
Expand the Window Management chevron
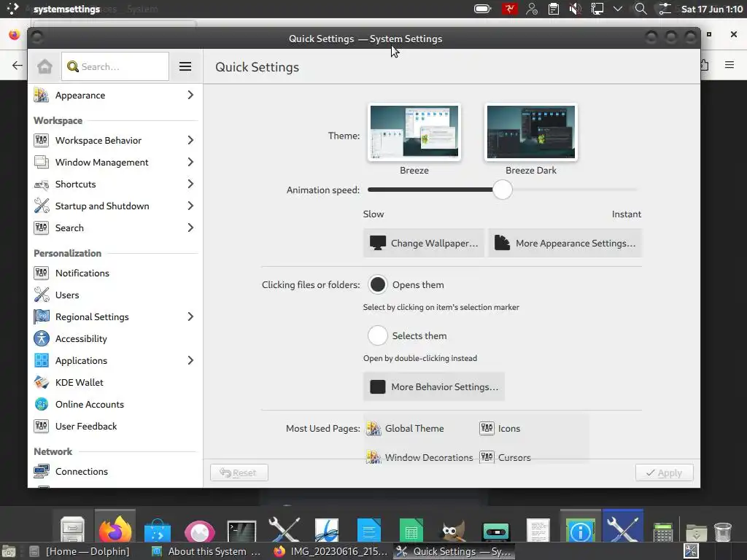pos(190,162)
